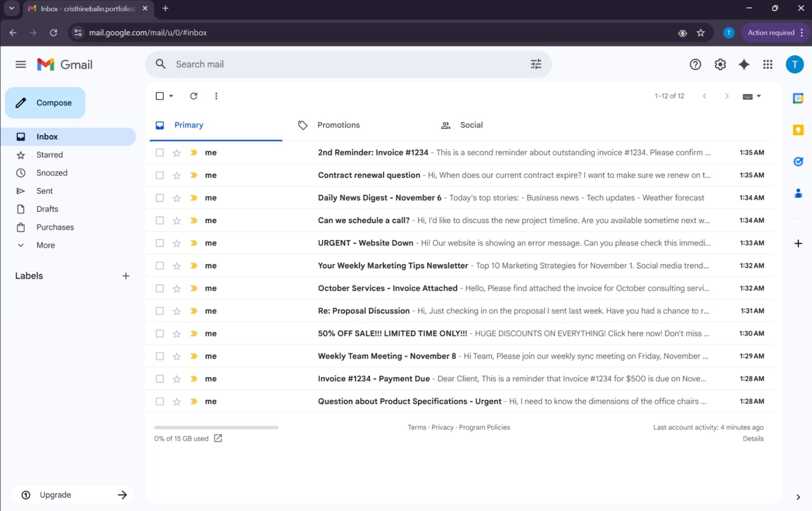812x511 pixels.
Task: Open Chrome menu three dots
Action: pos(802,33)
